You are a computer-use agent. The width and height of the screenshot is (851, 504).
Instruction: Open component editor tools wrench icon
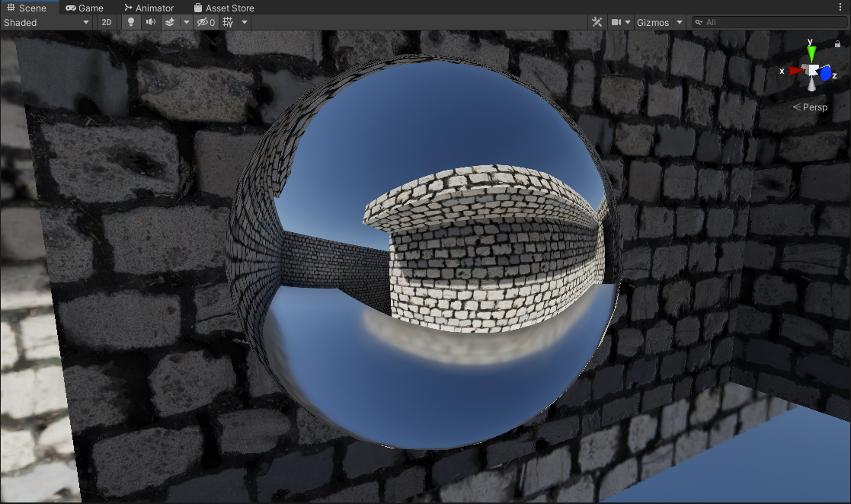597,22
